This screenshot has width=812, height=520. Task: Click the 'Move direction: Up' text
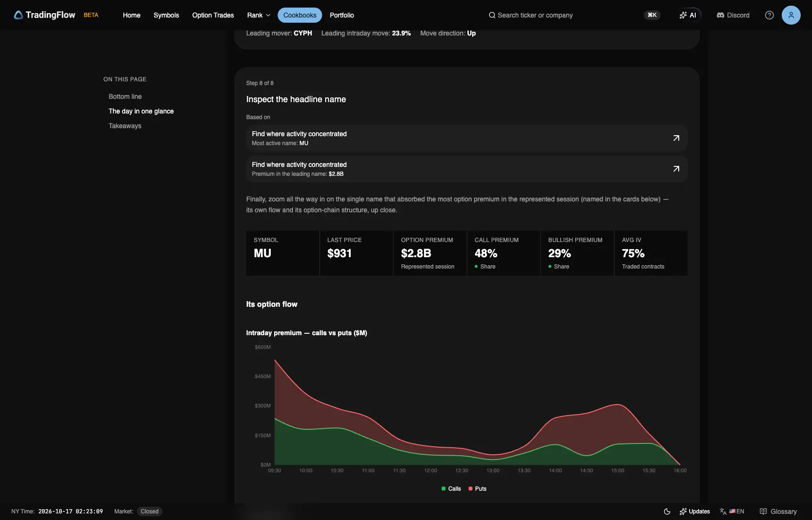tap(448, 33)
